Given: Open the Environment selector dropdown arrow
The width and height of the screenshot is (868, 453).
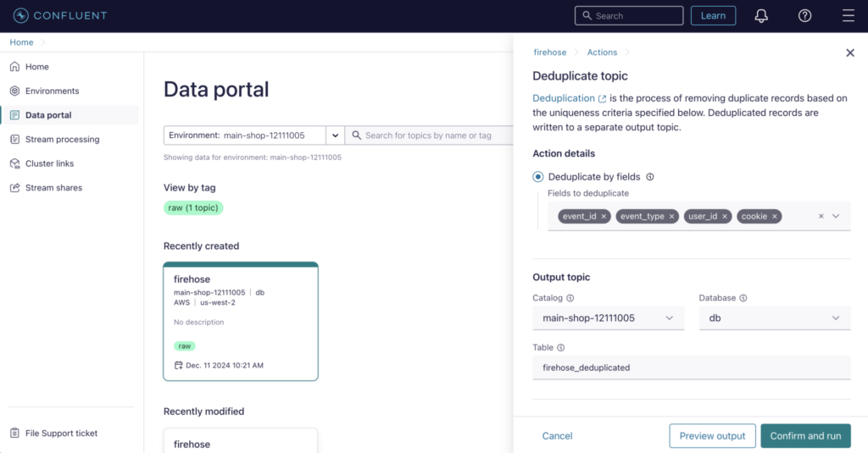Looking at the screenshot, I should point(335,135).
